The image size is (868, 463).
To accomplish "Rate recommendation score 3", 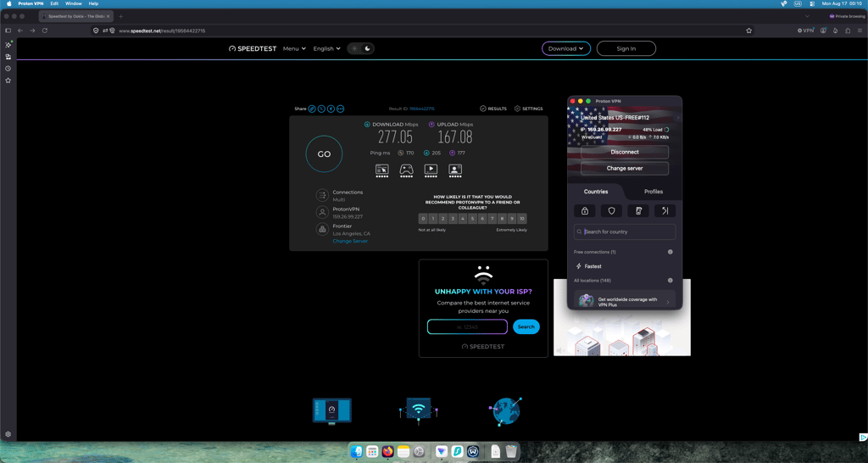I will pyautogui.click(x=453, y=219).
